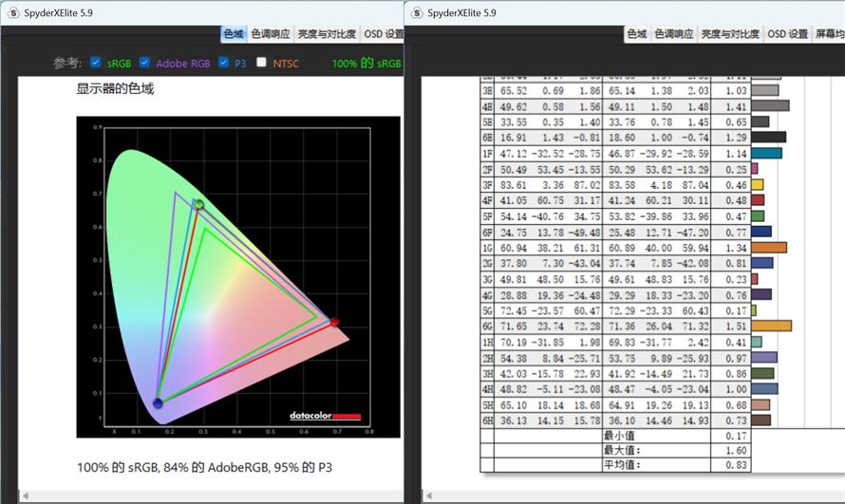Viewport: 845px width, 504px height.
Task: Click the '最小值' label in the table footer
Action: (x=619, y=436)
